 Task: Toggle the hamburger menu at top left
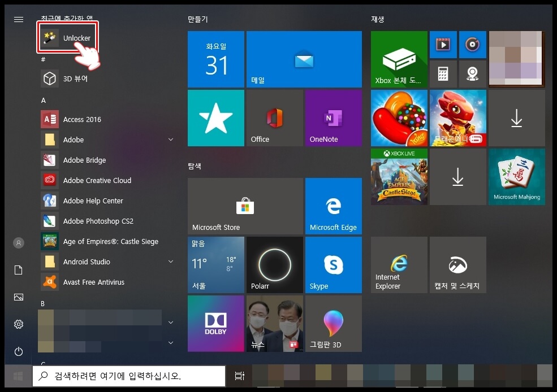point(19,19)
